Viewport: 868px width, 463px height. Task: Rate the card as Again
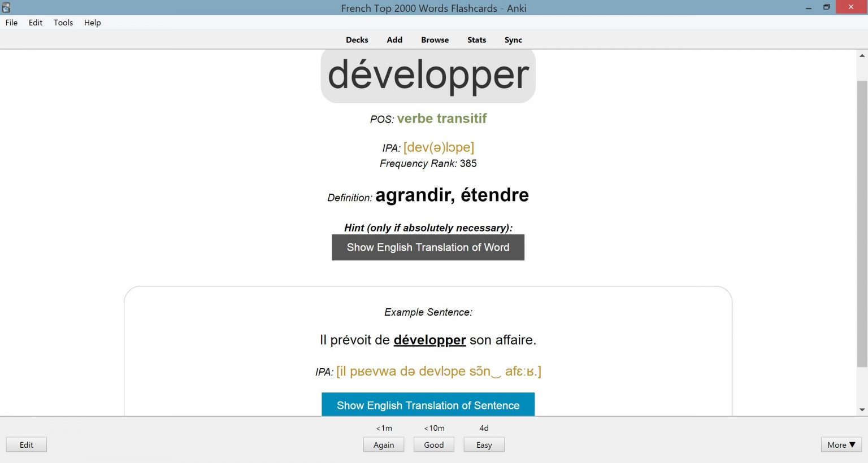click(x=384, y=445)
